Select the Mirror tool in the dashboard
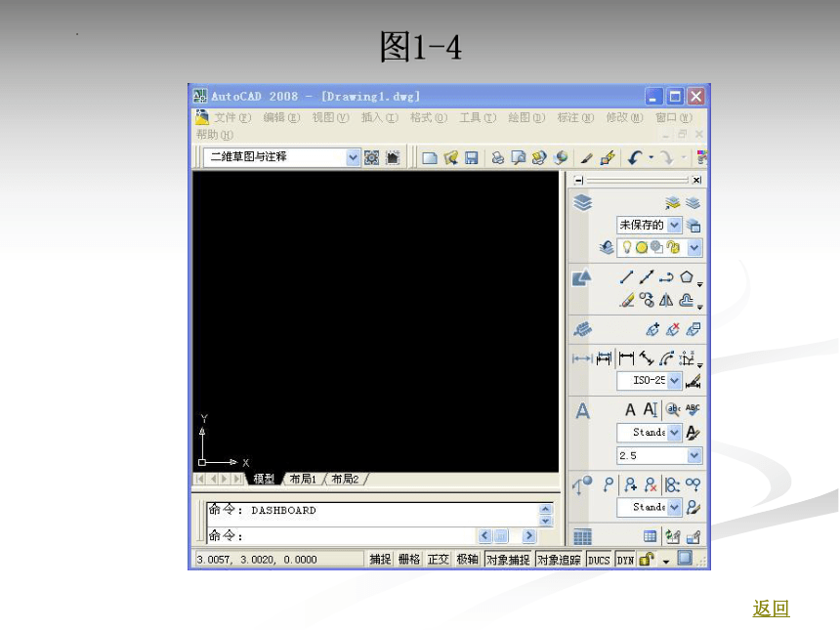This screenshot has height=630, width=840. pyautogui.click(x=666, y=300)
